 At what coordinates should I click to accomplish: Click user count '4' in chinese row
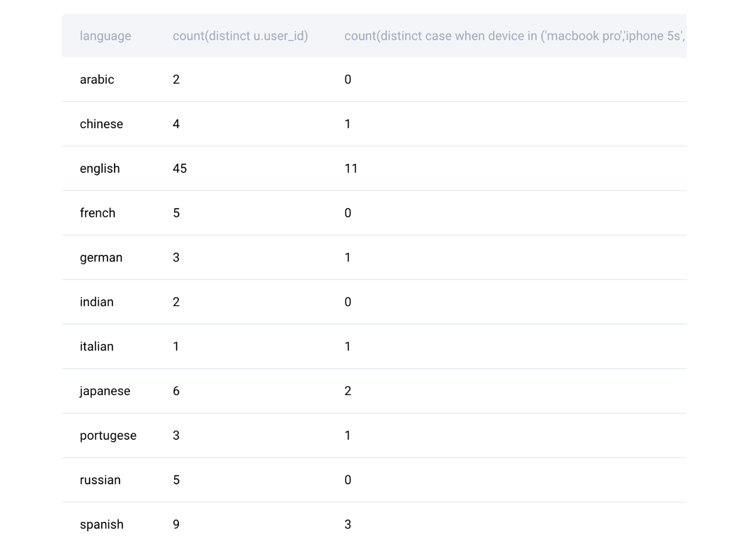176,124
